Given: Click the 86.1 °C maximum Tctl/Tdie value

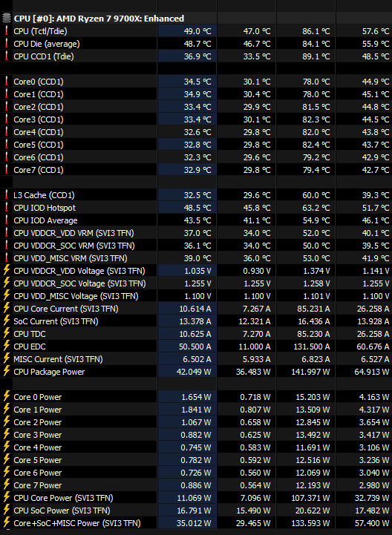Looking at the screenshot, I should click(316, 31).
